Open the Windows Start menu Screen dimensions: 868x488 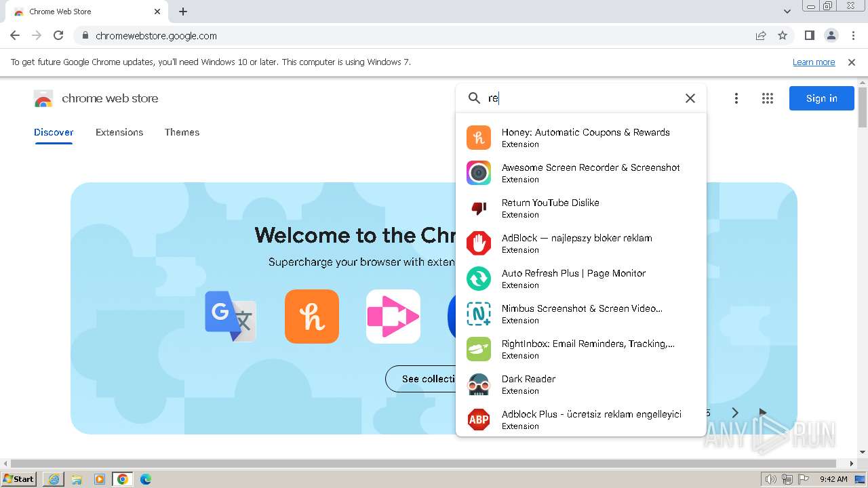click(19, 479)
